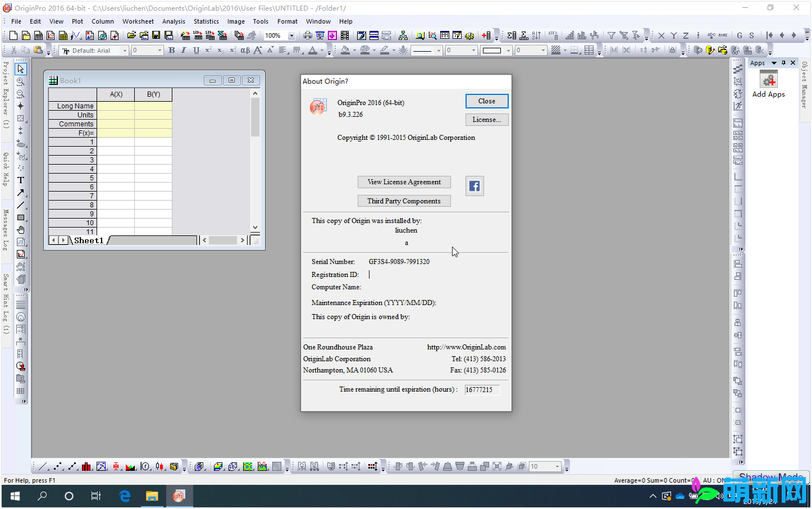The width and height of the screenshot is (812, 509).
Task: Apply italic formatting with the I icon
Action: (x=184, y=50)
